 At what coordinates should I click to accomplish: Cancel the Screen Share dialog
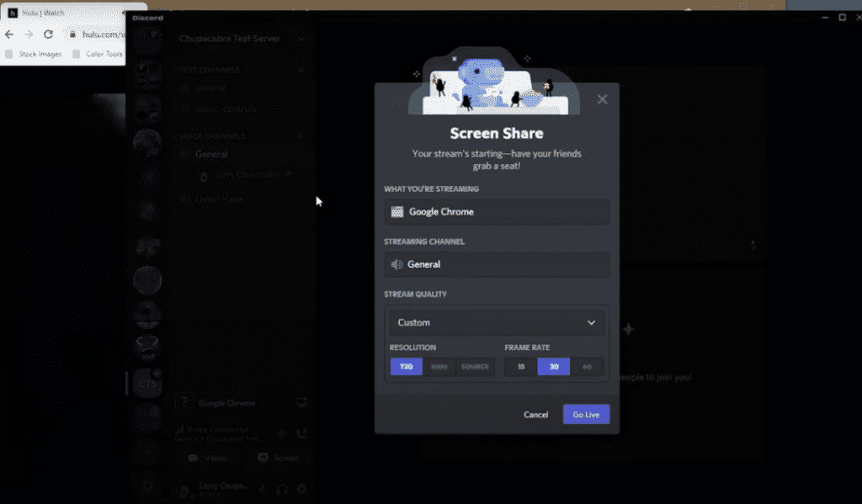pos(535,414)
